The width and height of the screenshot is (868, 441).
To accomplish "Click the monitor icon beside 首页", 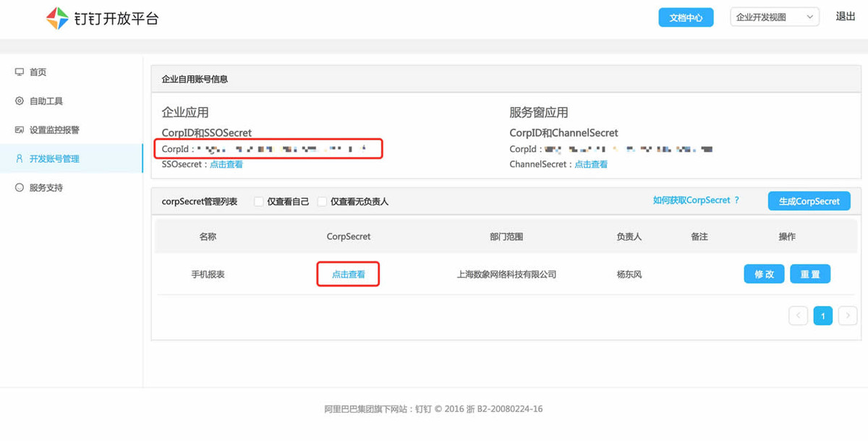I will tap(20, 72).
